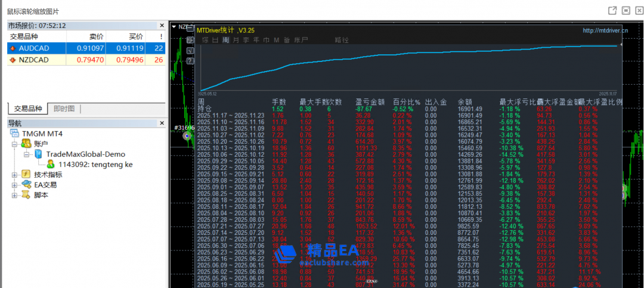The image size is (644, 288).
Task: Click the NZDCAD symbol arrow icon
Action: (13, 60)
